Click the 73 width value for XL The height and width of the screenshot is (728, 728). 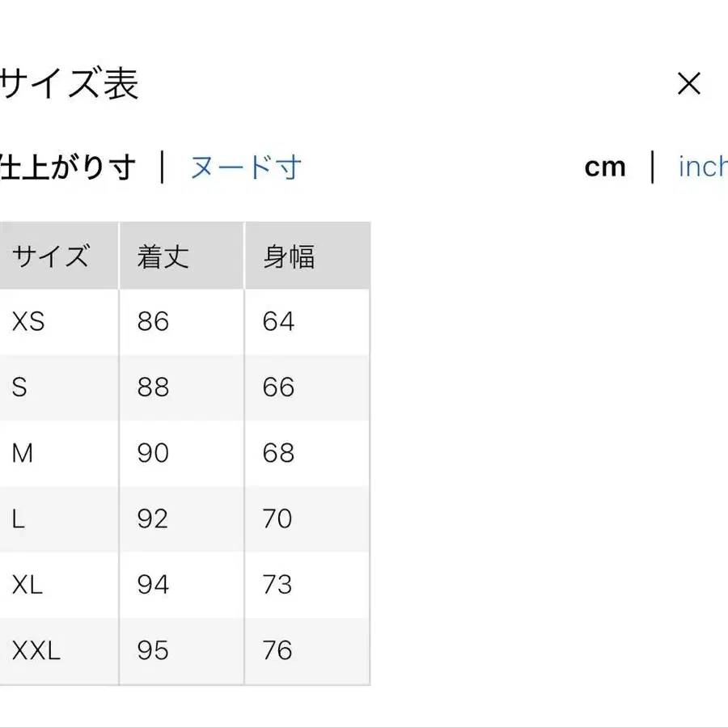[x=277, y=585]
